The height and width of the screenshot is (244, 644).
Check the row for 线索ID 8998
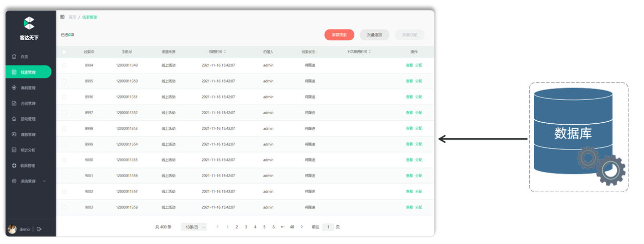[64, 128]
